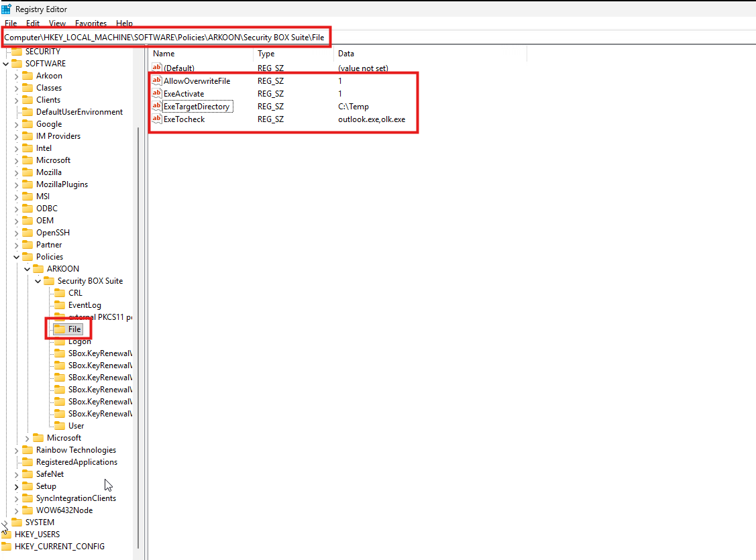Click the Classes folder icon
This screenshot has width=756, height=560.
(28, 88)
